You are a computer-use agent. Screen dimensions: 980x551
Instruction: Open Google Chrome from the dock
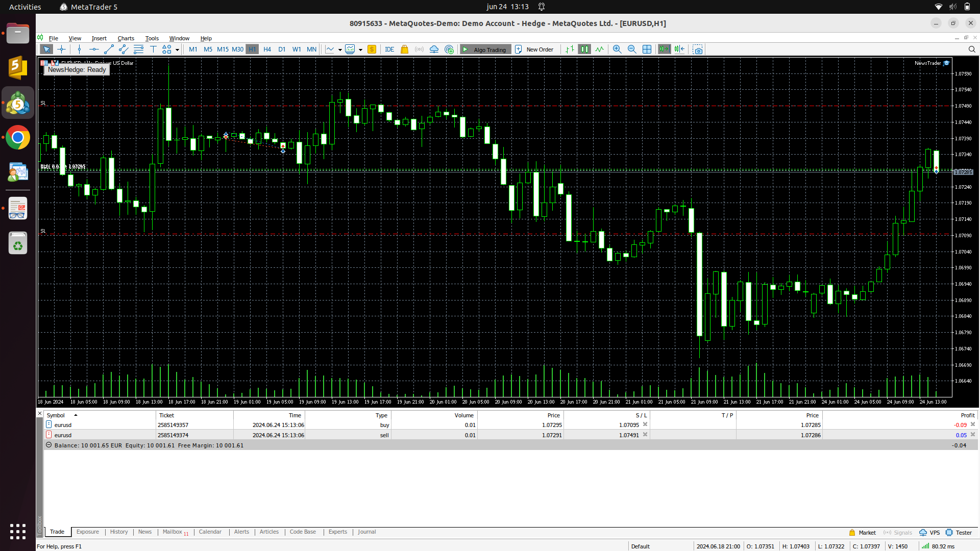click(18, 138)
